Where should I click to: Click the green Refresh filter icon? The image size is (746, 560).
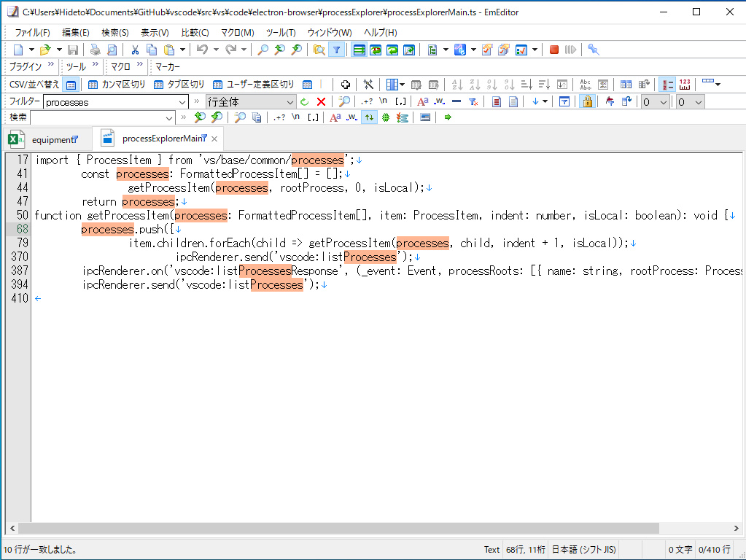305,102
